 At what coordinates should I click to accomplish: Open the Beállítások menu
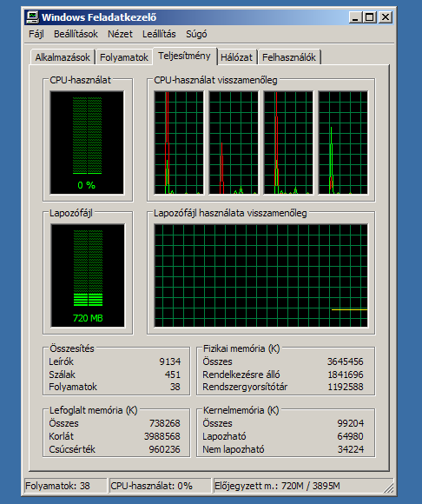[76, 34]
